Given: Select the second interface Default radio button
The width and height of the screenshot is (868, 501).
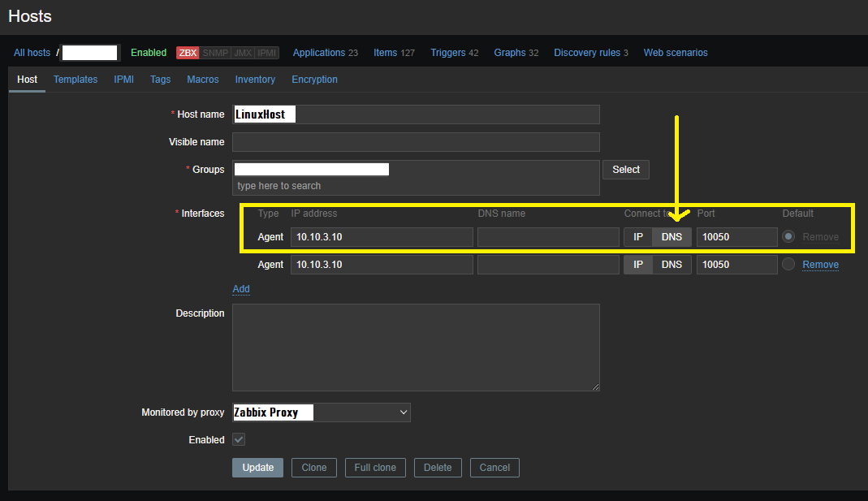Looking at the screenshot, I should click(788, 264).
